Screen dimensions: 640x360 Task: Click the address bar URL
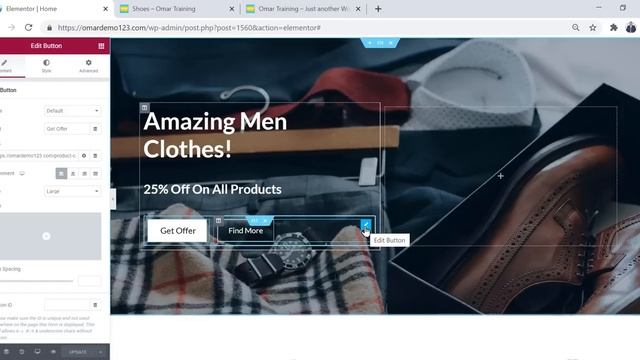189,28
